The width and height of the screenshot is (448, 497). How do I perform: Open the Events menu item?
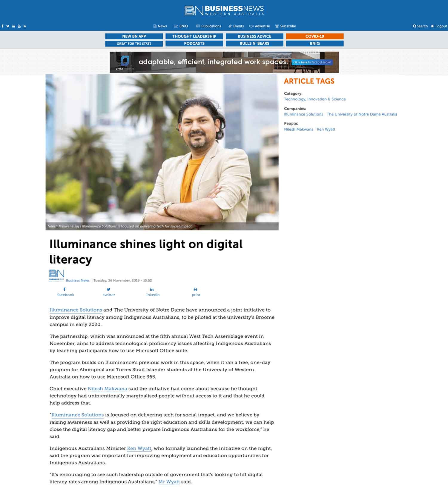[x=236, y=26]
